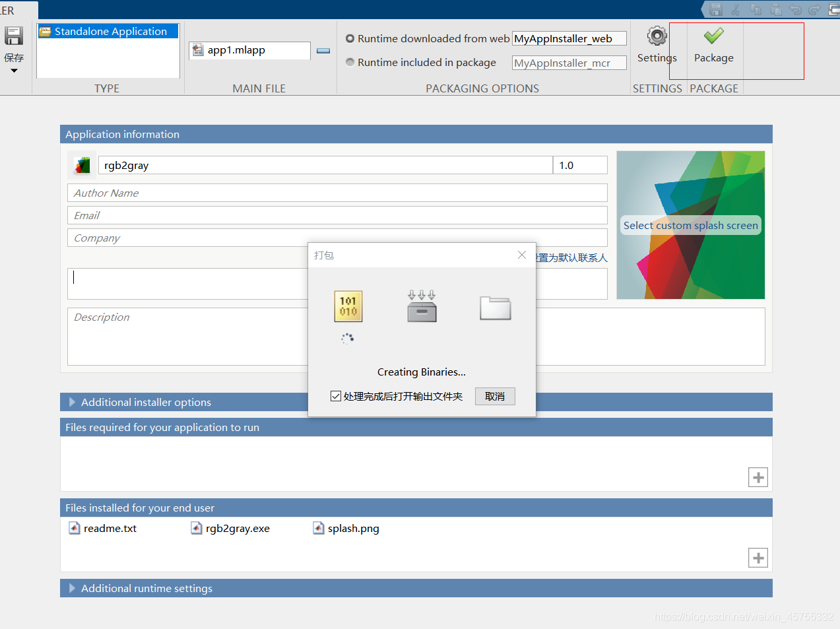Click the switch windows icon in title bar
Image resolution: width=840 pixels, height=629 pixels.
[834, 10]
